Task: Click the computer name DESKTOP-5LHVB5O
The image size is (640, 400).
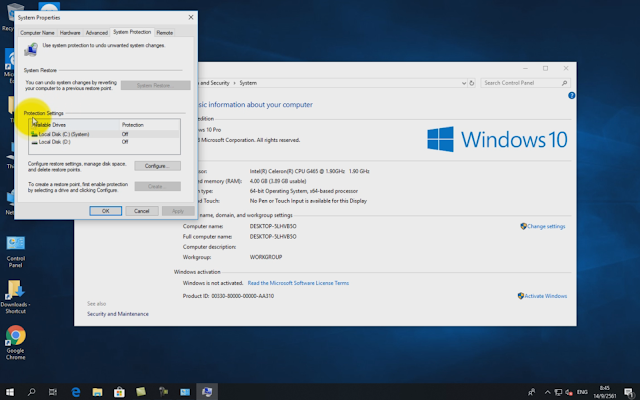Action: pyautogui.click(x=273, y=226)
